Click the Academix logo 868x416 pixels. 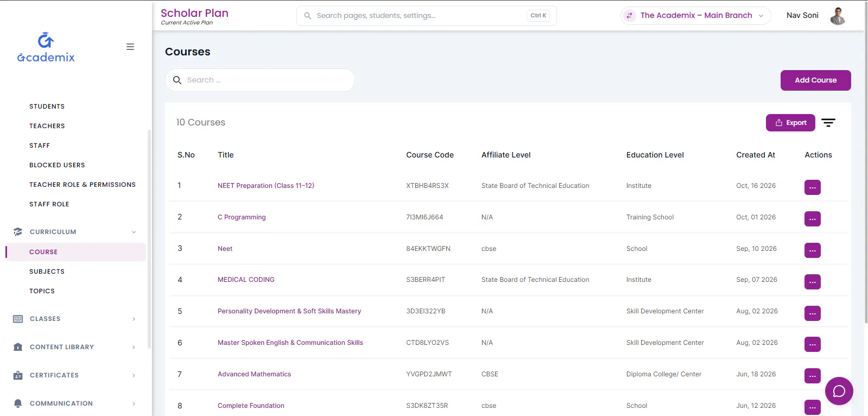pyautogui.click(x=46, y=47)
